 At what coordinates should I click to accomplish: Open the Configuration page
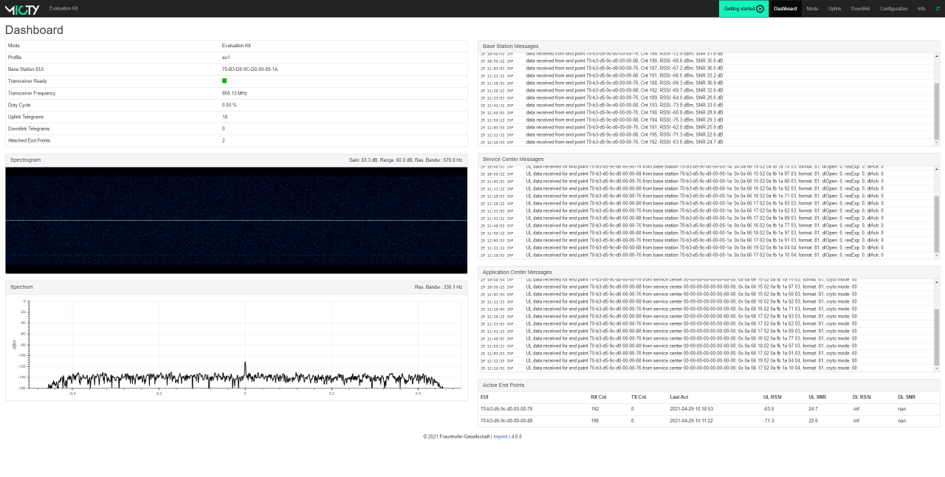pyautogui.click(x=893, y=9)
